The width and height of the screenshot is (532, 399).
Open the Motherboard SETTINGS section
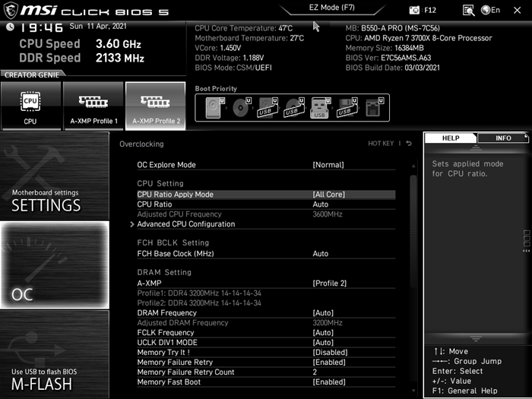(x=55, y=176)
